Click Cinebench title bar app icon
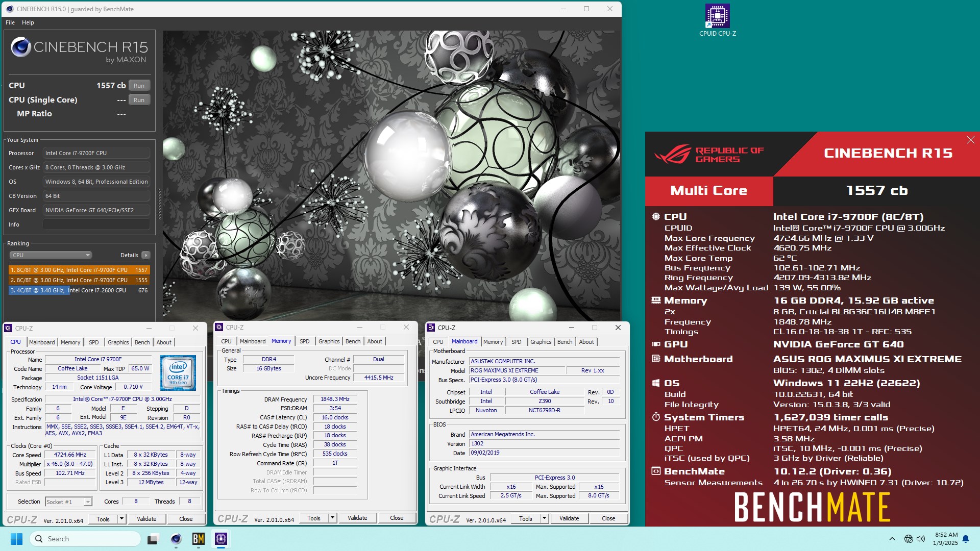This screenshot has width=980, height=551. [9, 9]
